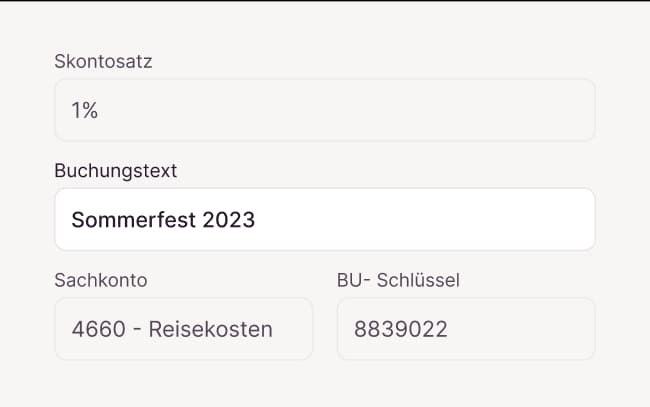Image resolution: width=650 pixels, height=407 pixels.
Task: Click blank space after Sommerfest 2023 text
Action: 420,219
